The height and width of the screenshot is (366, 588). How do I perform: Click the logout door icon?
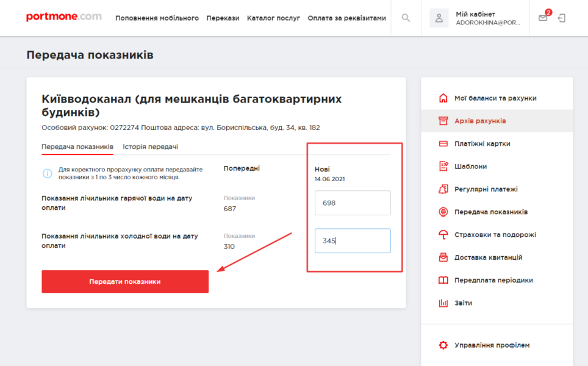click(x=561, y=18)
